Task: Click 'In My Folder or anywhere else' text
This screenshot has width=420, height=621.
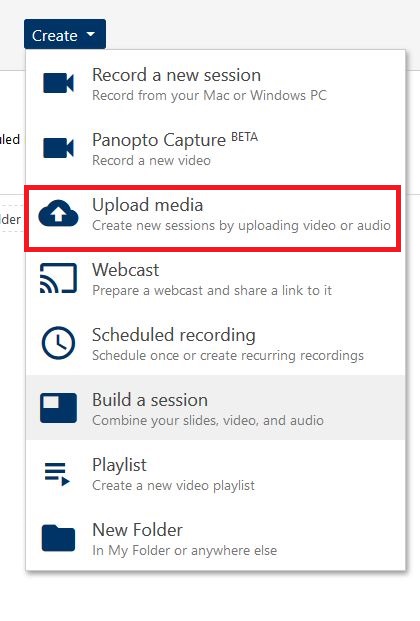Action: coord(185,550)
